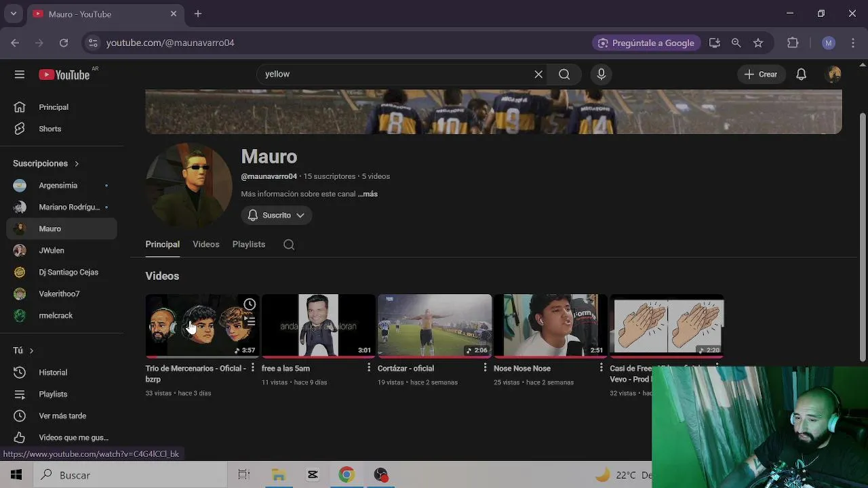Open Dj Santiago Cejas channel
This screenshot has width=868, height=488.
click(x=62, y=272)
